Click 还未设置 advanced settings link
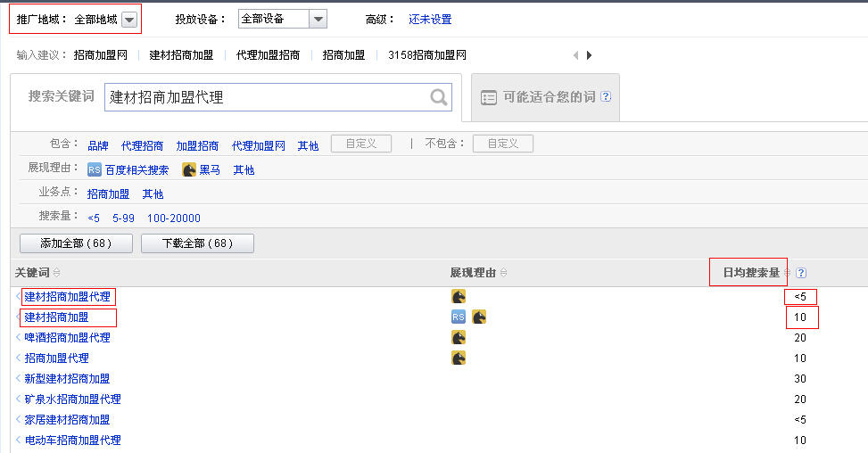 coord(430,20)
